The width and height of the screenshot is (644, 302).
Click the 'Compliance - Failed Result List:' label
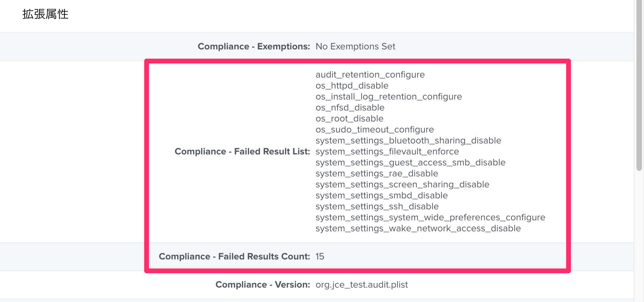tap(242, 151)
